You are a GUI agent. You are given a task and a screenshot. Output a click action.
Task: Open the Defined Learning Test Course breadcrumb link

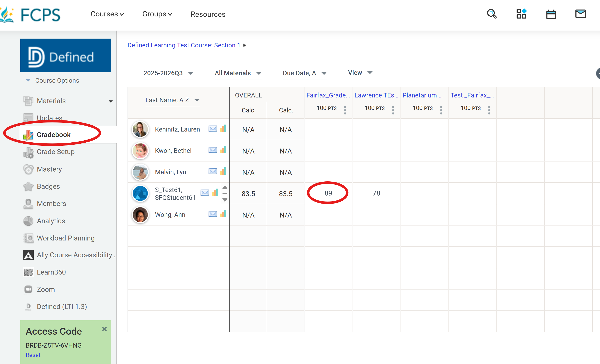point(184,45)
